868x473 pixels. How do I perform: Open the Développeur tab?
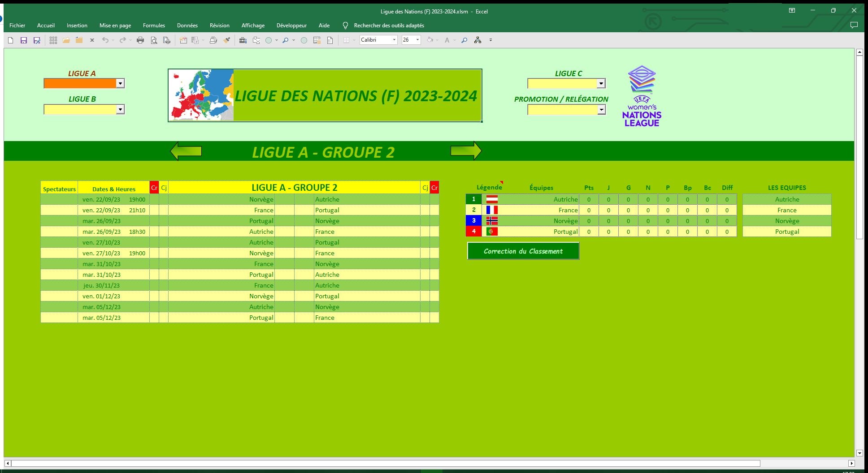coord(291,26)
